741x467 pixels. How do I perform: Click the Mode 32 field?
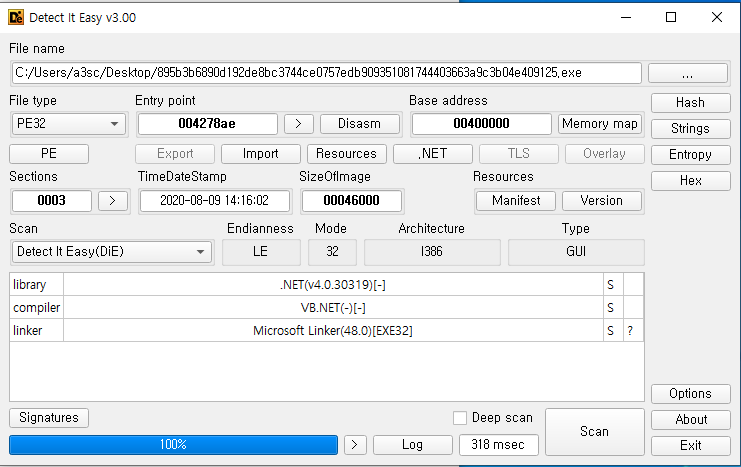tap(332, 252)
